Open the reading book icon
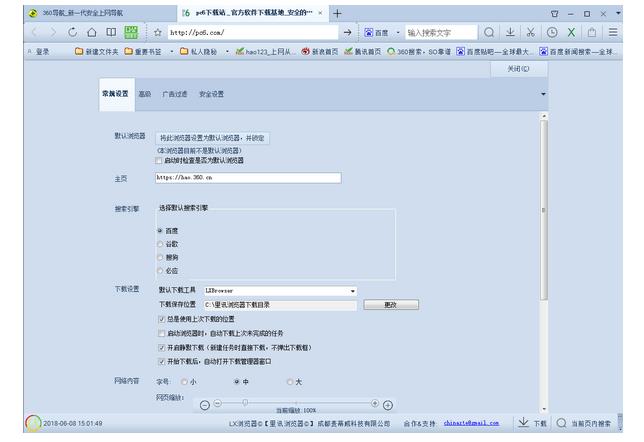This screenshot has height=442, width=644. point(111,32)
